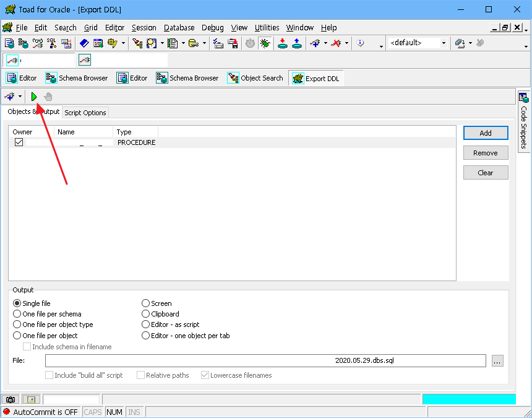Click the blue up-arrow export icon

point(297,43)
